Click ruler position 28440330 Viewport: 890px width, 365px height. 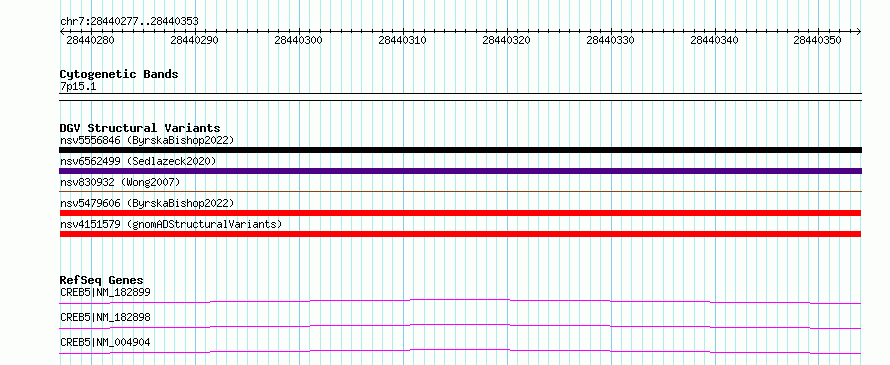point(611,40)
